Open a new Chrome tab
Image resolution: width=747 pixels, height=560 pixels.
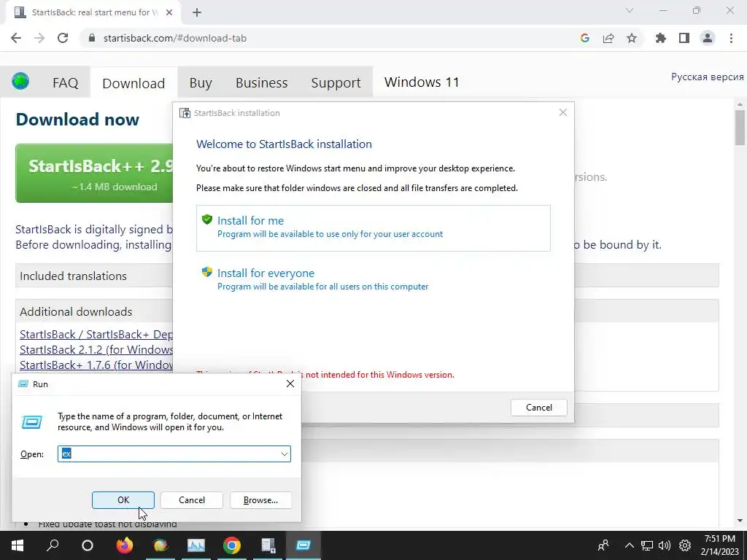point(197,12)
